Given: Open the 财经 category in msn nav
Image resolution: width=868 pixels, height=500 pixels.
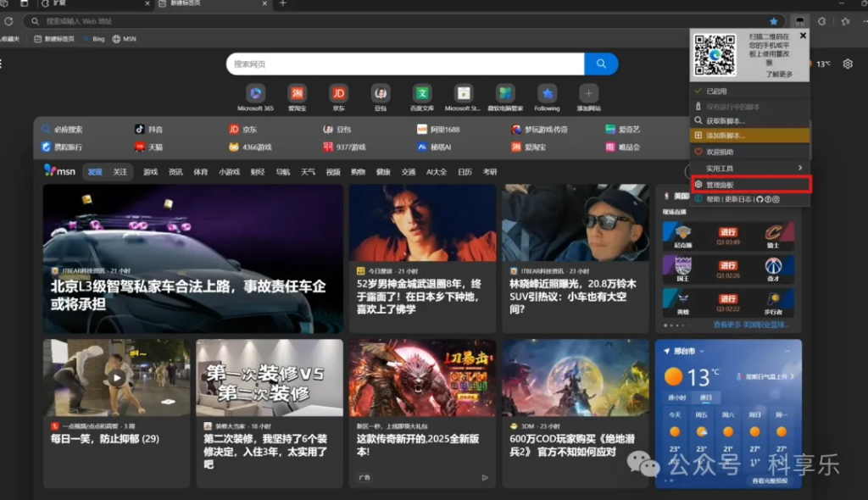Looking at the screenshot, I should (x=258, y=172).
